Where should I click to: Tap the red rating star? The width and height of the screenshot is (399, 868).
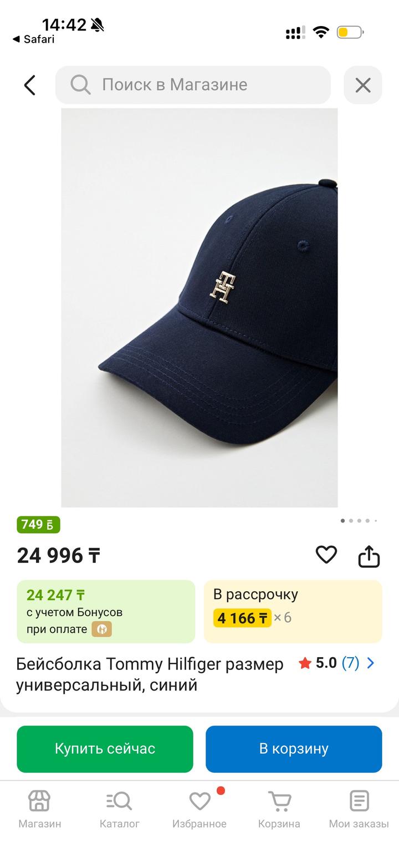(304, 663)
